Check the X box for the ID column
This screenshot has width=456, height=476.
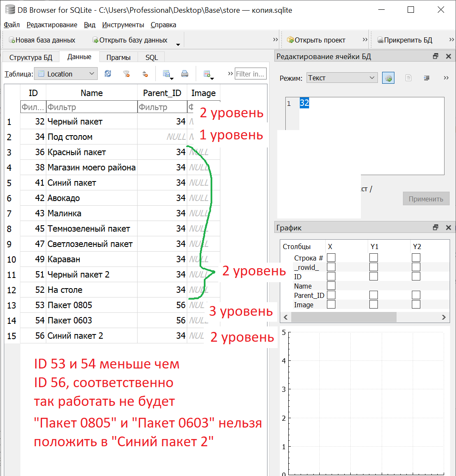[x=331, y=277]
